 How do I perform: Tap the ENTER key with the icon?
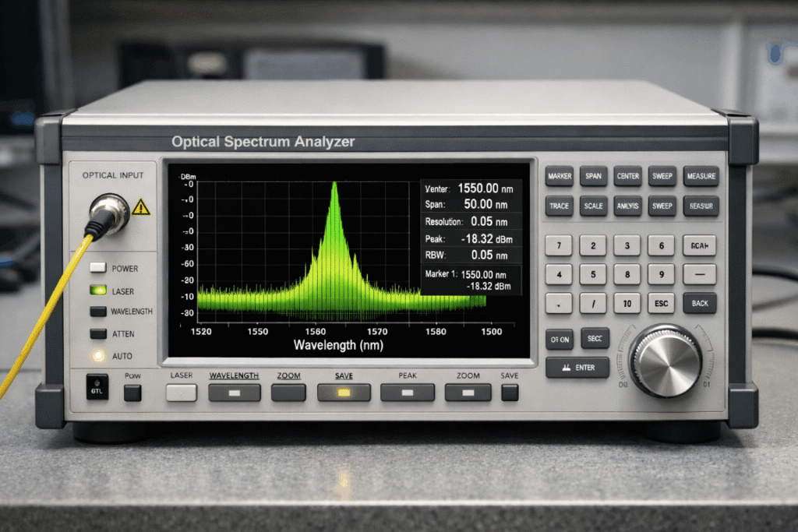tap(577, 367)
